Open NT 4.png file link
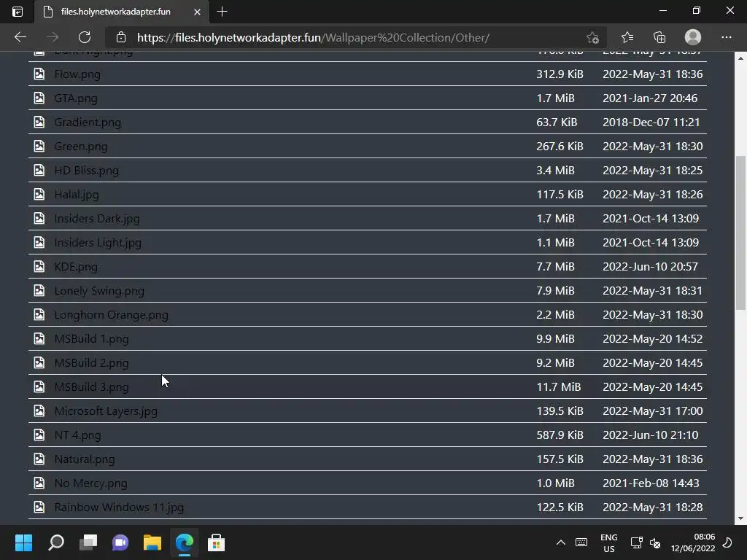Screen dimensions: 747x560 [x=77, y=435]
